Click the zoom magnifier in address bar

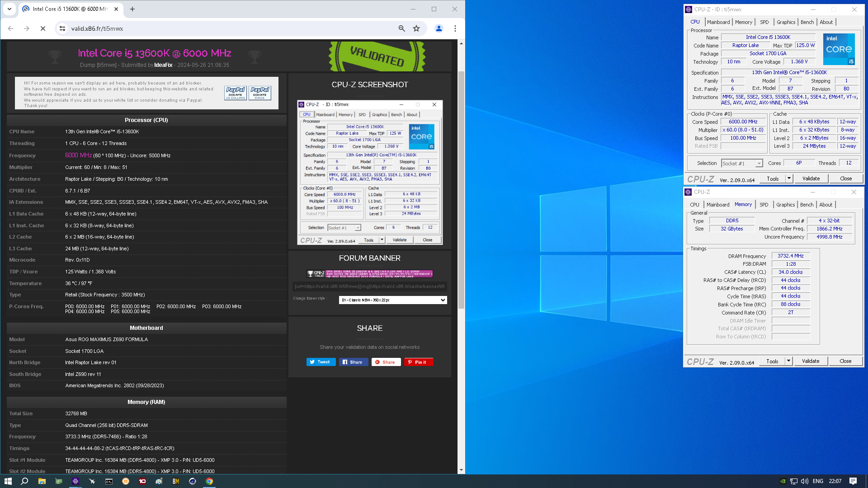[x=401, y=28]
